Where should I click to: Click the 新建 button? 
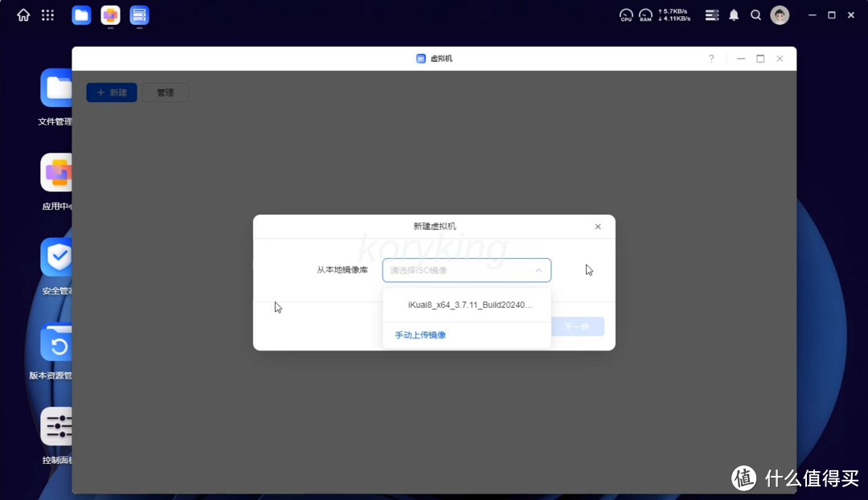pos(111,92)
